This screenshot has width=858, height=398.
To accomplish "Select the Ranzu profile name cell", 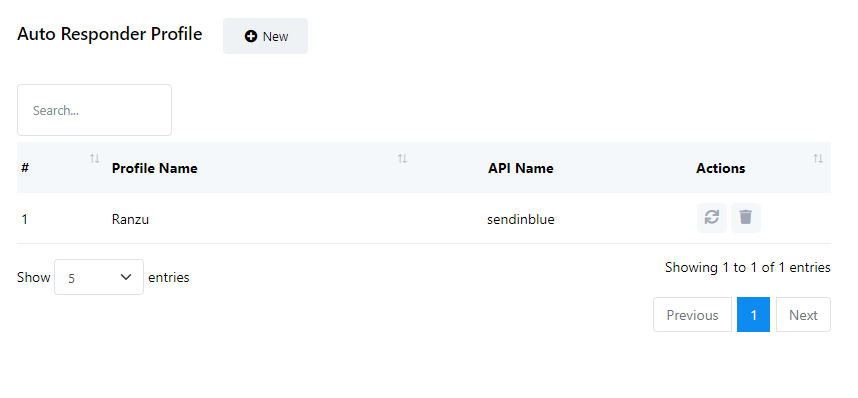I will pyautogui.click(x=130, y=220).
